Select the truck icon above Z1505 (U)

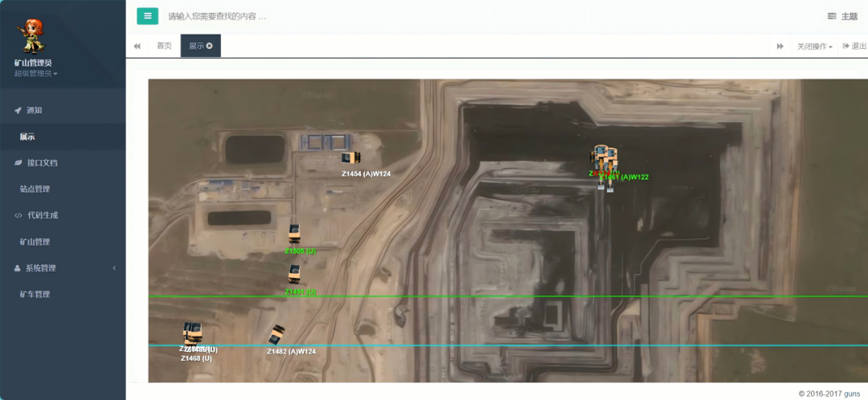pyautogui.click(x=294, y=234)
